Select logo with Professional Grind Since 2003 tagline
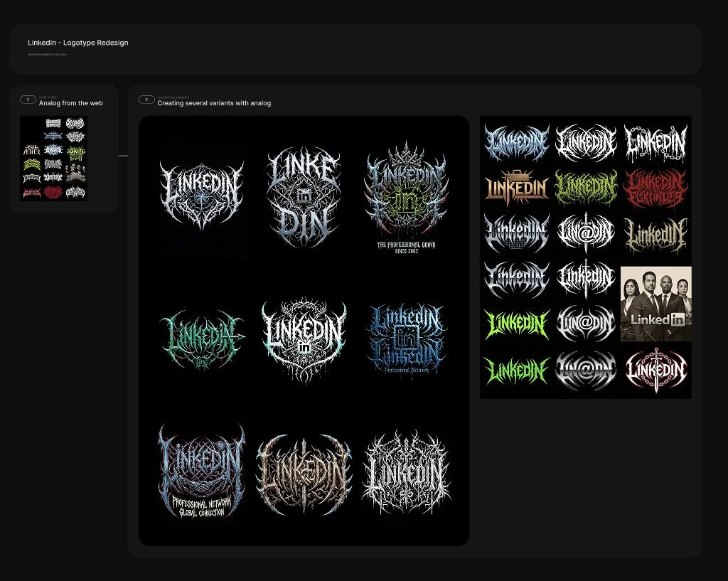 tap(406, 198)
